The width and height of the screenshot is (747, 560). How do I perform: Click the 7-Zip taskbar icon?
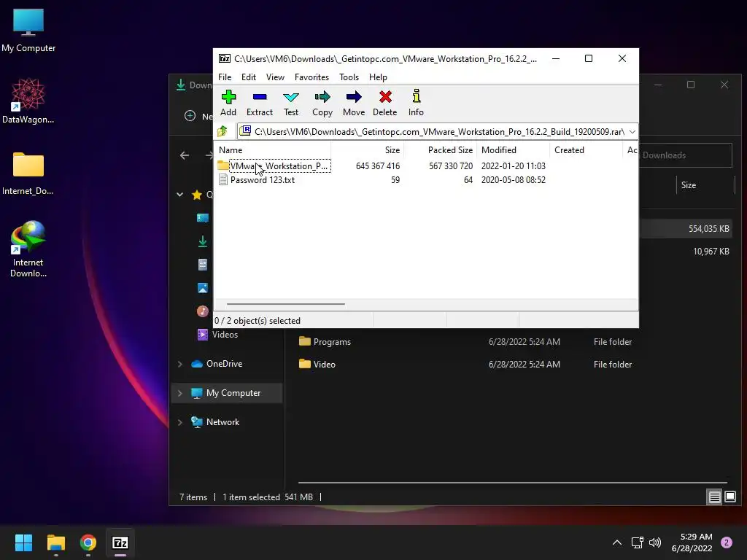tap(120, 542)
